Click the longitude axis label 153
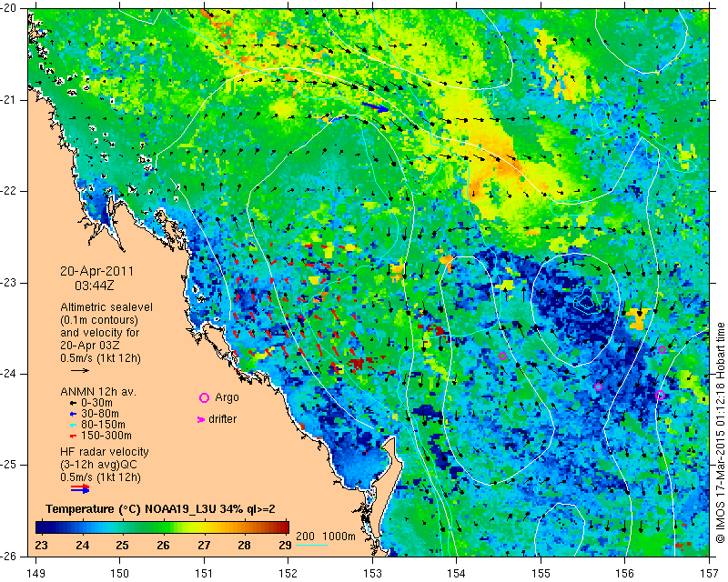Viewport: 728px width, 582px height. point(372,574)
